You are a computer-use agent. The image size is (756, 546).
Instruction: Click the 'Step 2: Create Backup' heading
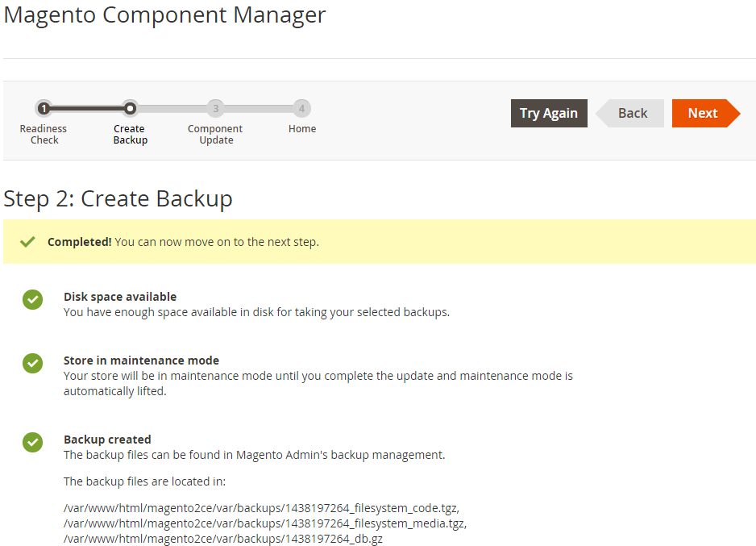point(118,198)
